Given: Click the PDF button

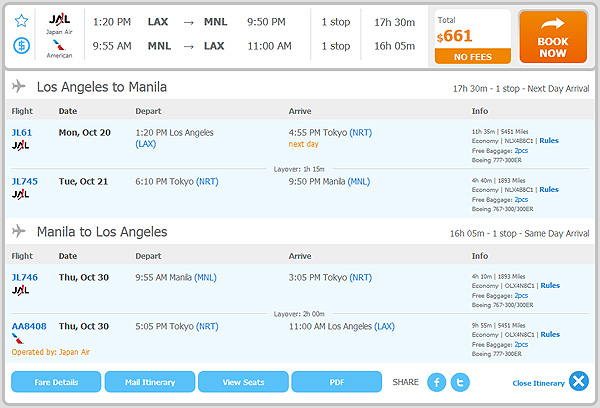Looking at the screenshot, I should (x=337, y=382).
